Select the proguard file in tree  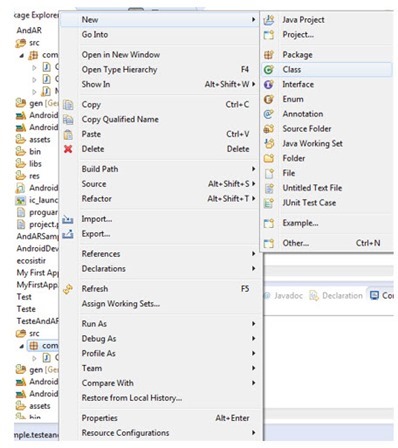click(x=43, y=212)
